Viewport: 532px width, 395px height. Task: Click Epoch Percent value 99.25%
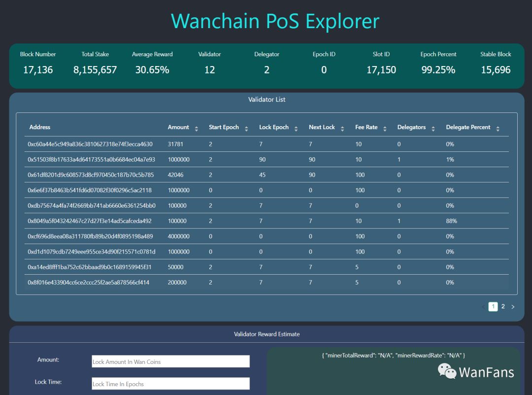[438, 70]
